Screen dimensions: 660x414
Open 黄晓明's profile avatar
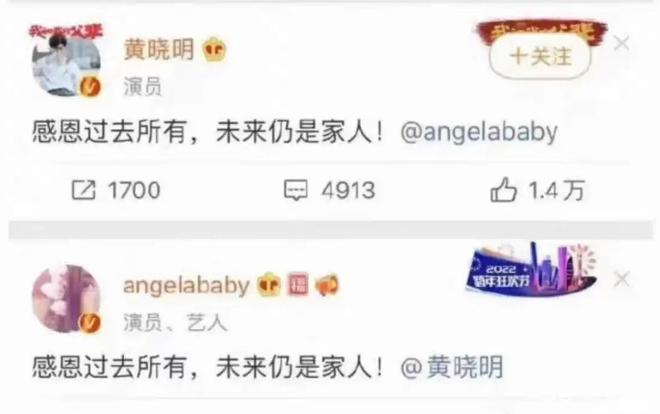tap(67, 62)
